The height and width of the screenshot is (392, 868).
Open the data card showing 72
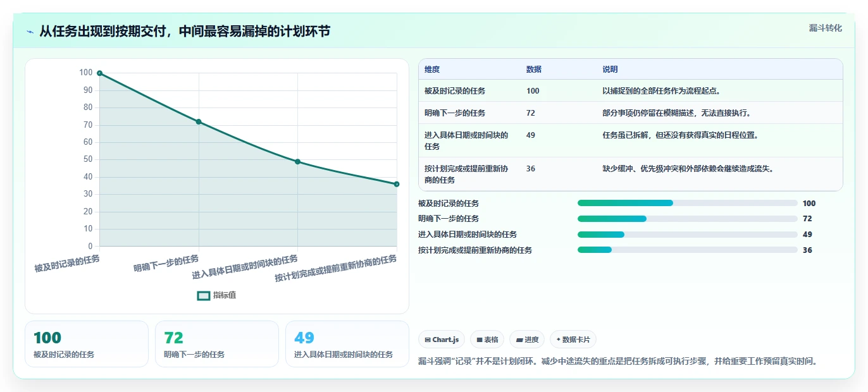click(x=217, y=344)
